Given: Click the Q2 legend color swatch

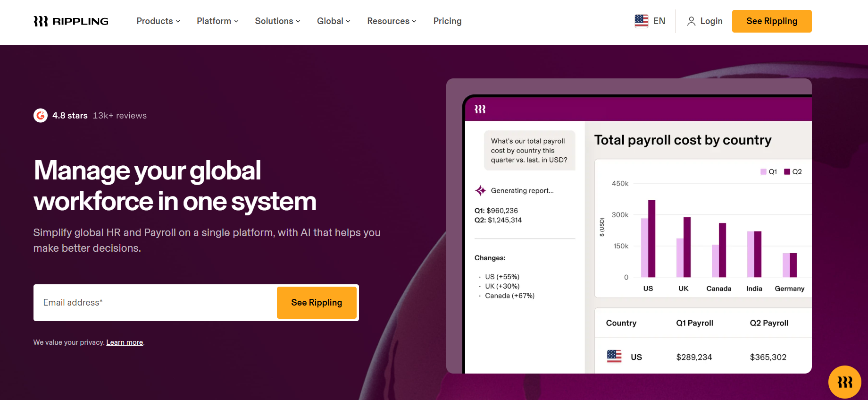Looking at the screenshot, I should pos(787,172).
